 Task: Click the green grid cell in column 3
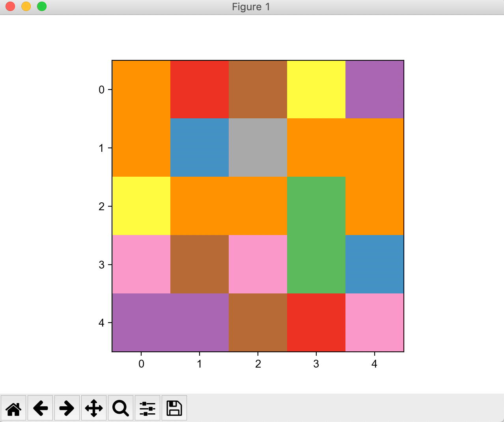pos(316,235)
